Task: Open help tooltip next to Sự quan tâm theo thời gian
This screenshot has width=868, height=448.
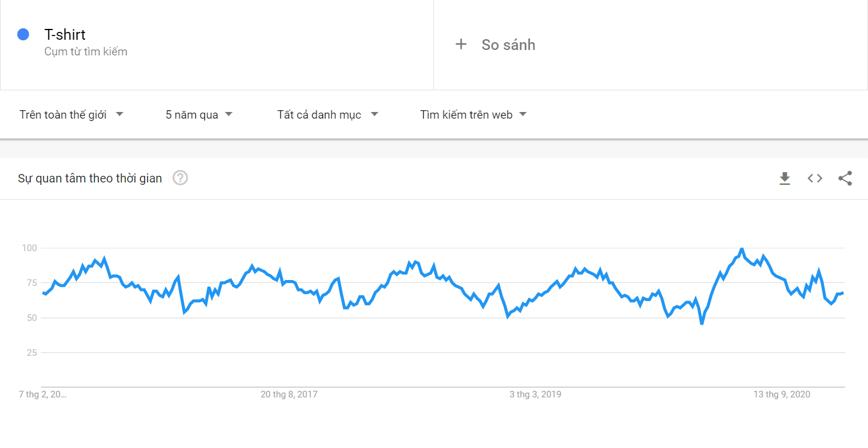Action: tap(180, 178)
